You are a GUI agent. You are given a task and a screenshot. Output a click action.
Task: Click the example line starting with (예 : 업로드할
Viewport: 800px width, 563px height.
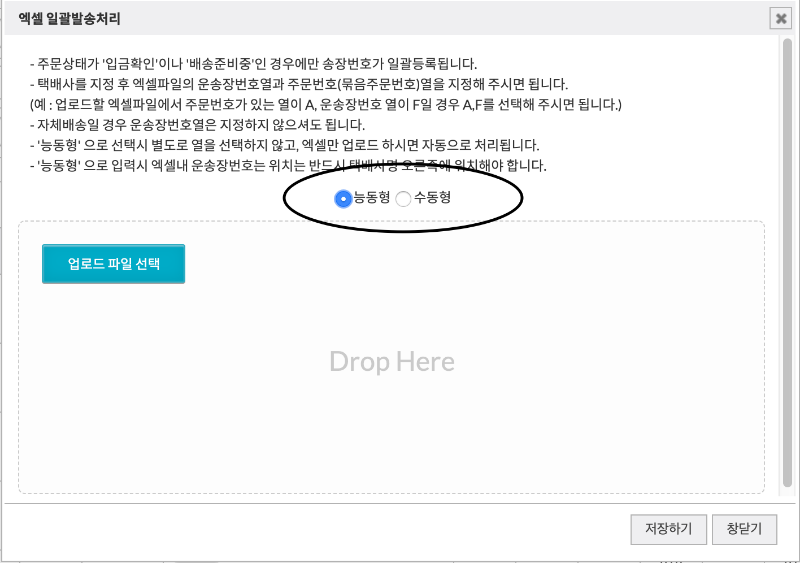(326, 105)
